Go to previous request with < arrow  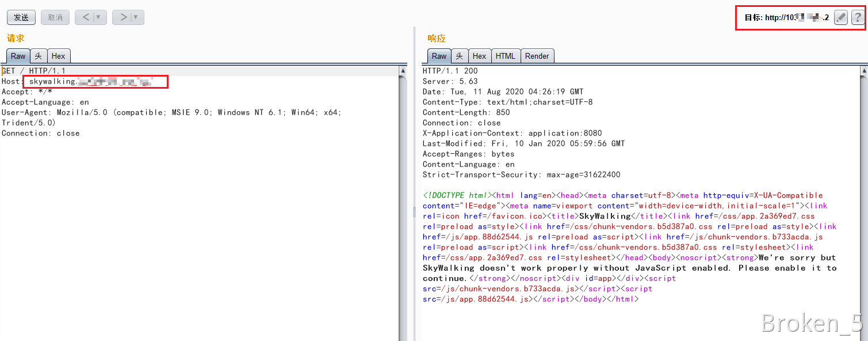tap(86, 17)
